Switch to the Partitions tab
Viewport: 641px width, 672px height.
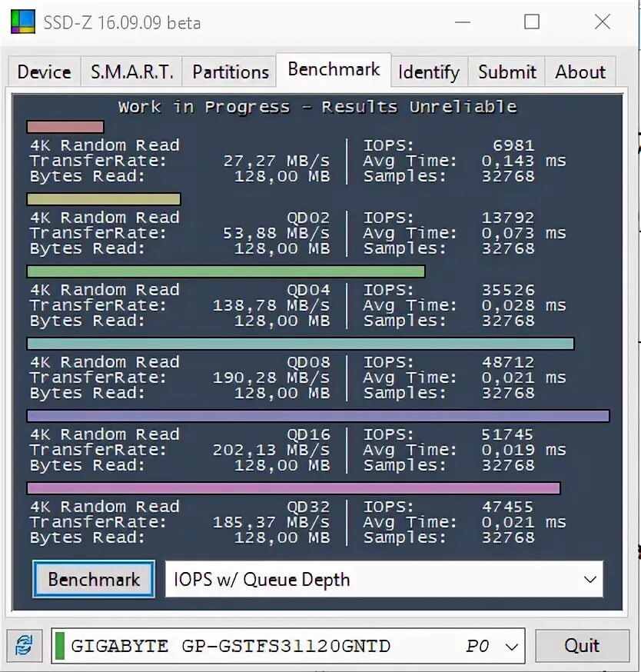pyautogui.click(x=231, y=72)
